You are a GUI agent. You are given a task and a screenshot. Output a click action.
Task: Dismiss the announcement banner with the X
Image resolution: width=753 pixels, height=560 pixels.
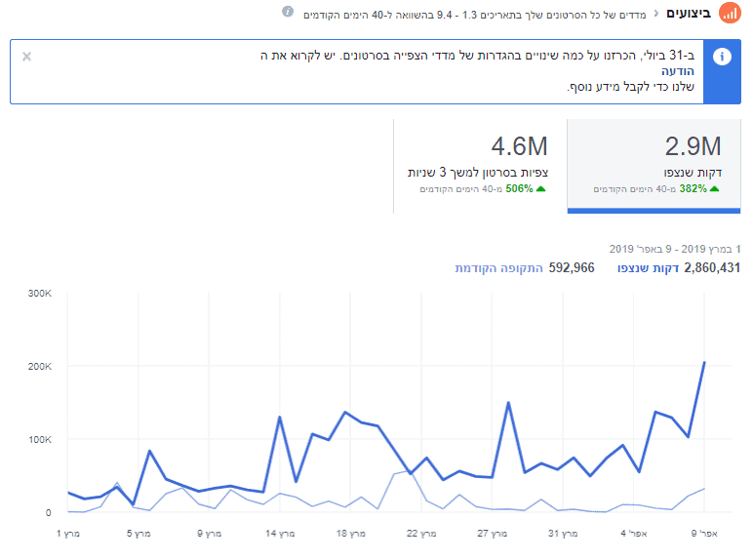(x=26, y=56)
